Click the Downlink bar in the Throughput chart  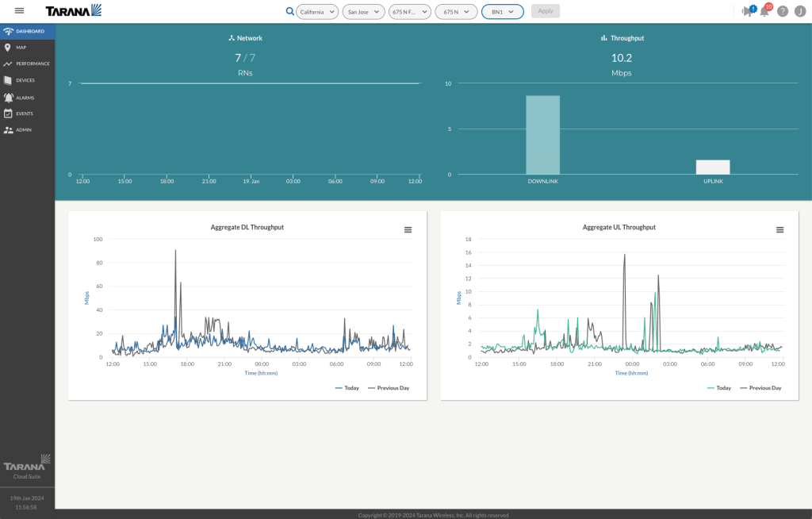(542, 135)
